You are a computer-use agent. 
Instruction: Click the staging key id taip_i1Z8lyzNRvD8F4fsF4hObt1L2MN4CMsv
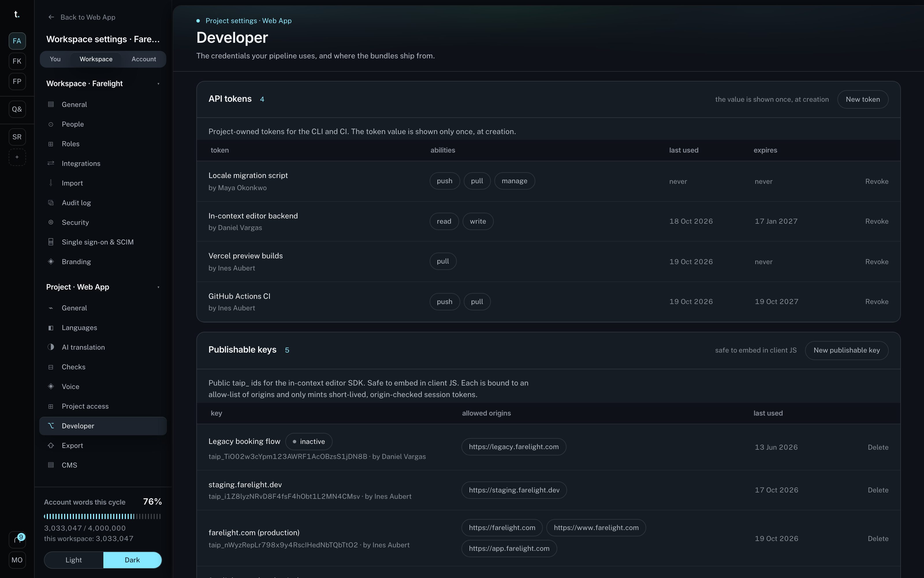point(284,497)
